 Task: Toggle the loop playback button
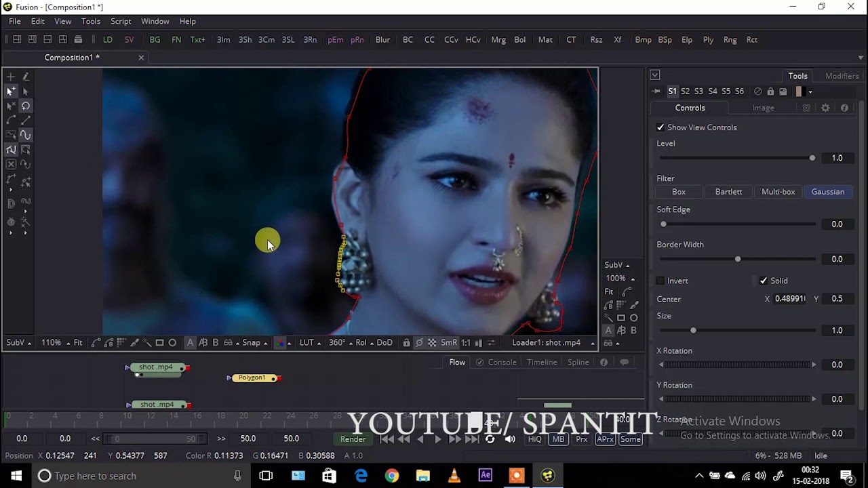(490, 439)
